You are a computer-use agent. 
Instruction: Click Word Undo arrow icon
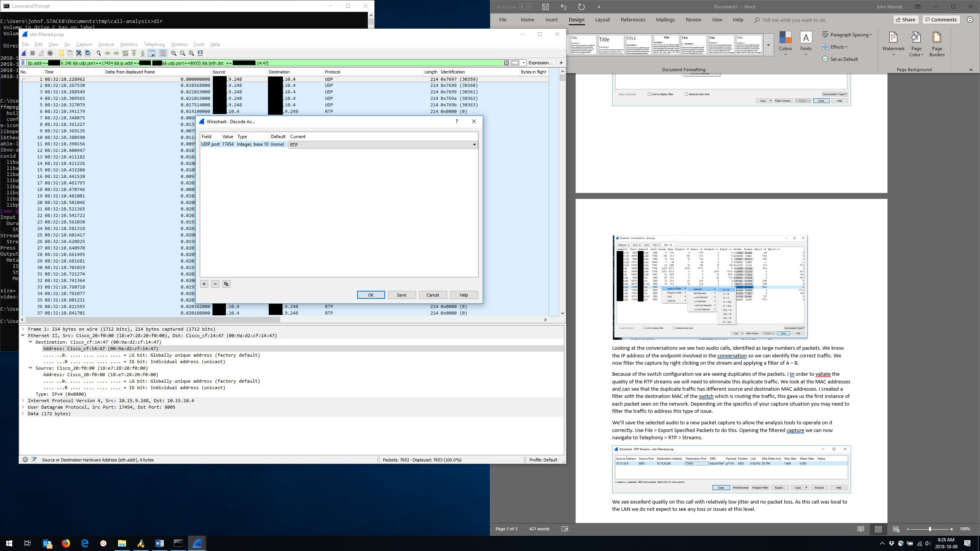(563, 7)
